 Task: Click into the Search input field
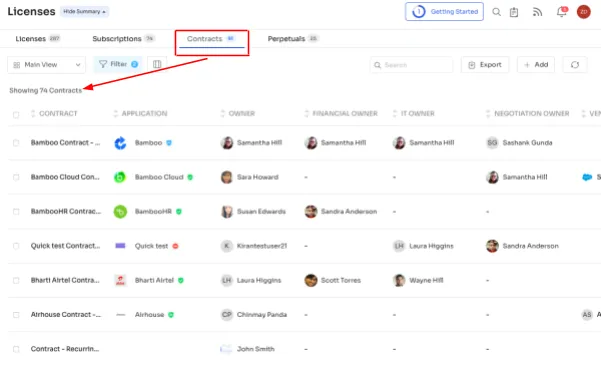click(x=411, y=65)
